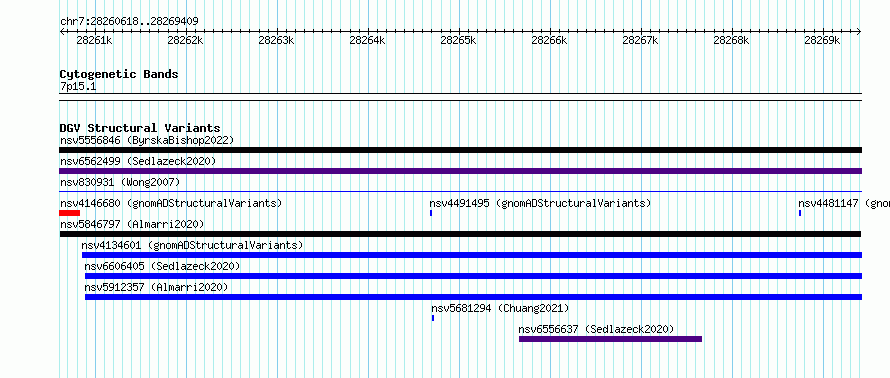Image resolution: width=890 pixels, height=378 pixels.
Task: Click ruler position 28266k
Action: (549, 40)
